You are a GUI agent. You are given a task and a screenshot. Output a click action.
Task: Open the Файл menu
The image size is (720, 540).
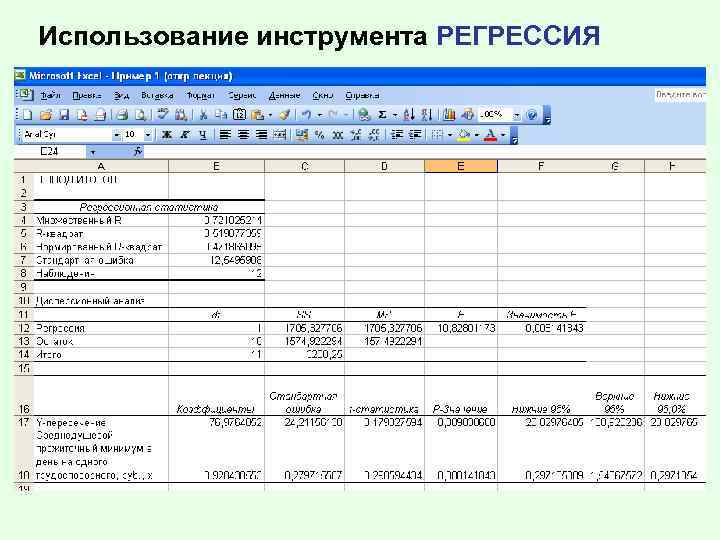51,96
